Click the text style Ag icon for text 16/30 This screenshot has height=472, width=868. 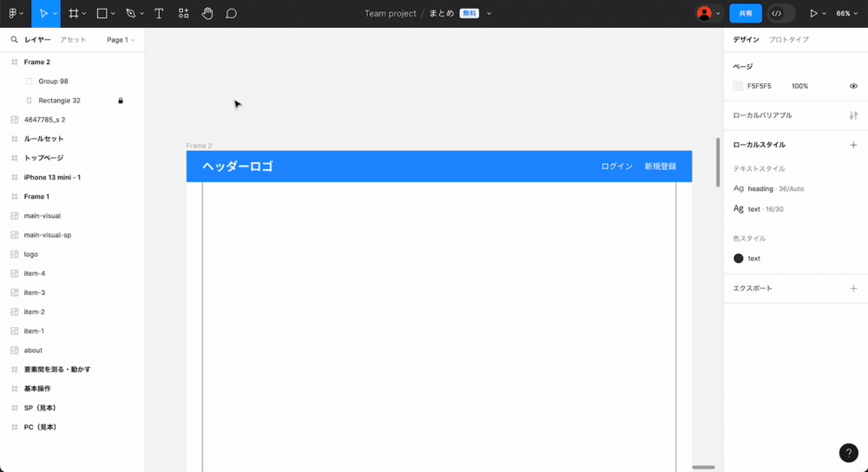[739, 208]
